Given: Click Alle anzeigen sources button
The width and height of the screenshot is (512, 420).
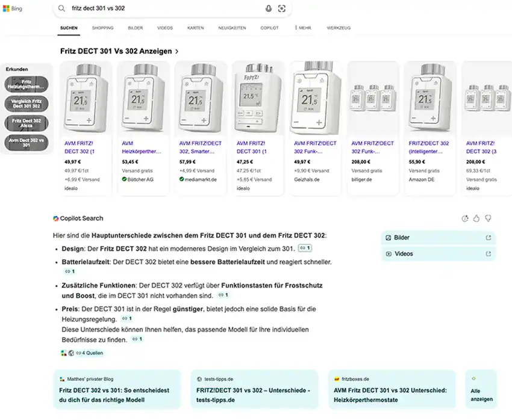Looking at the screenshot, I should pos(481,390).
